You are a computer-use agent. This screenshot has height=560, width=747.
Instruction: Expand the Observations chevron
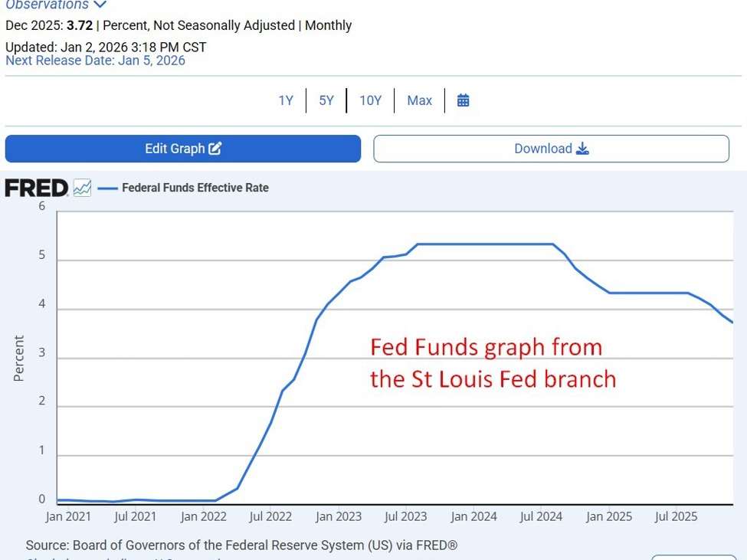pos(99,5)
